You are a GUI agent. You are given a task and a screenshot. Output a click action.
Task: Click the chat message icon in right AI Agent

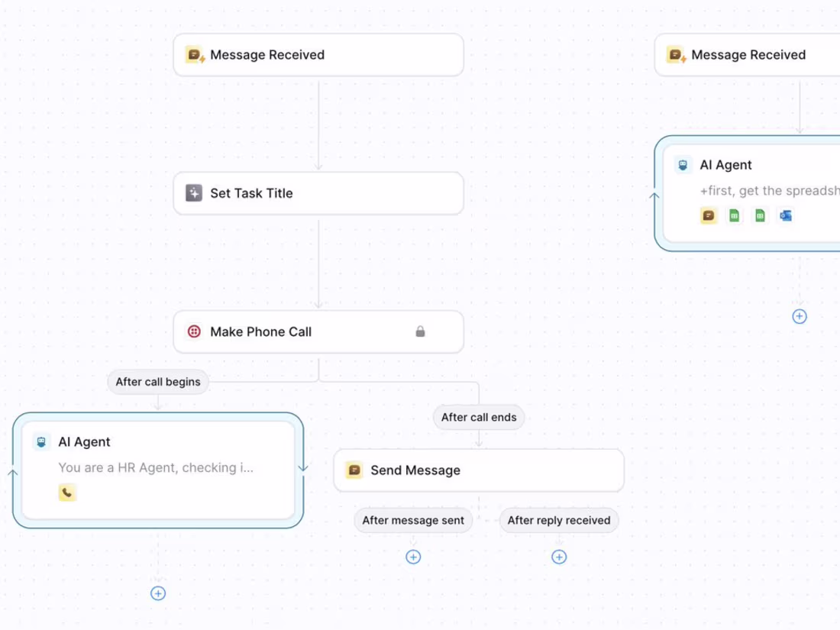(708, 215)
